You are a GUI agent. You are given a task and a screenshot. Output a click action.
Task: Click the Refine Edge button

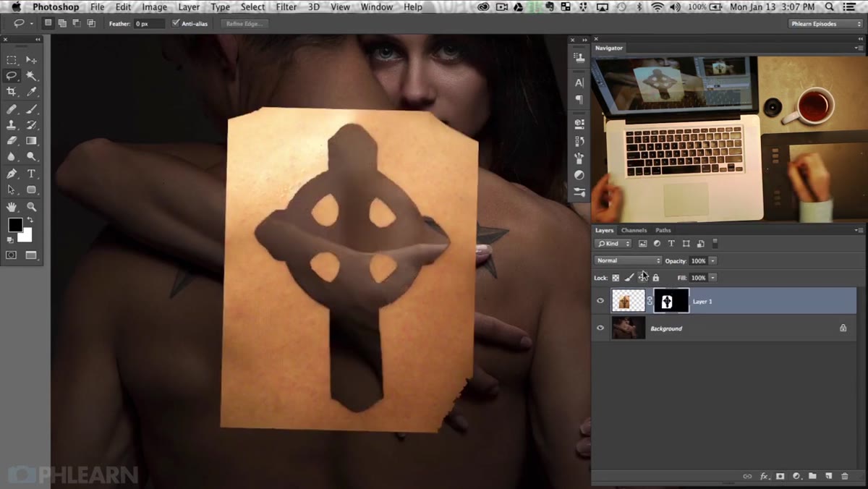click(244, 23)
